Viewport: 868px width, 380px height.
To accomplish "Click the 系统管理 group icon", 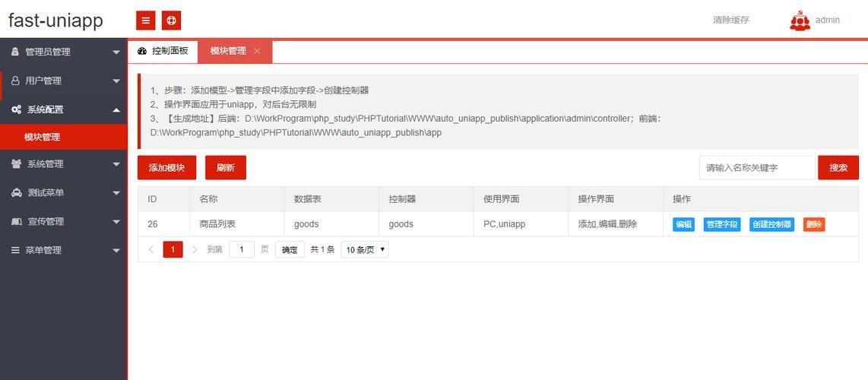I will (17, 163).
